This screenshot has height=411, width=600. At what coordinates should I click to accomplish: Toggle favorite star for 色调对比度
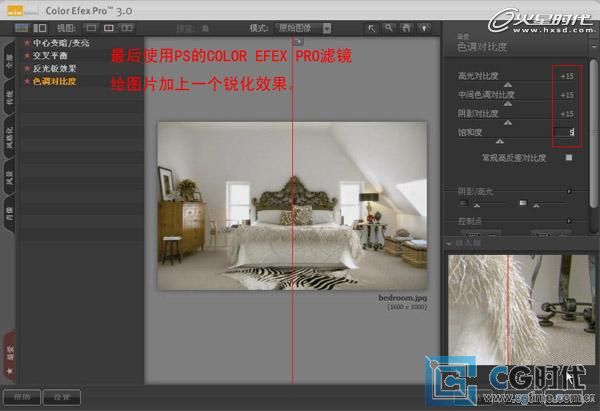[27, 81]
